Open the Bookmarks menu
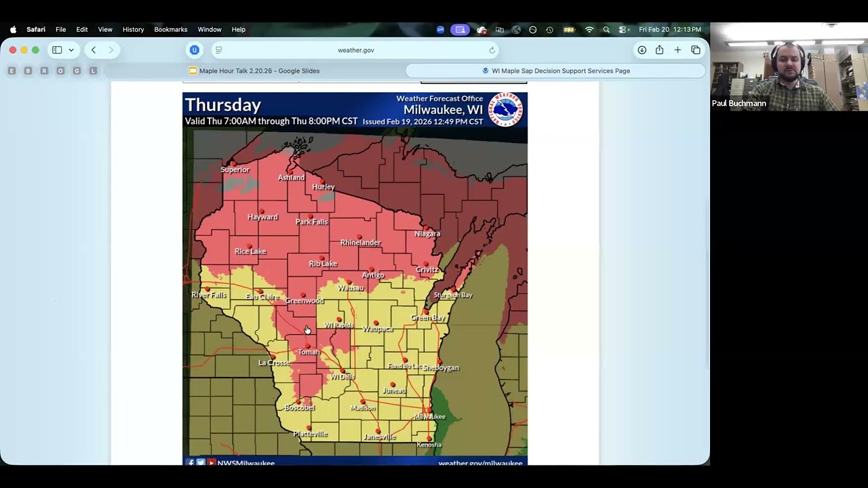868x488 pixels. 171,29
